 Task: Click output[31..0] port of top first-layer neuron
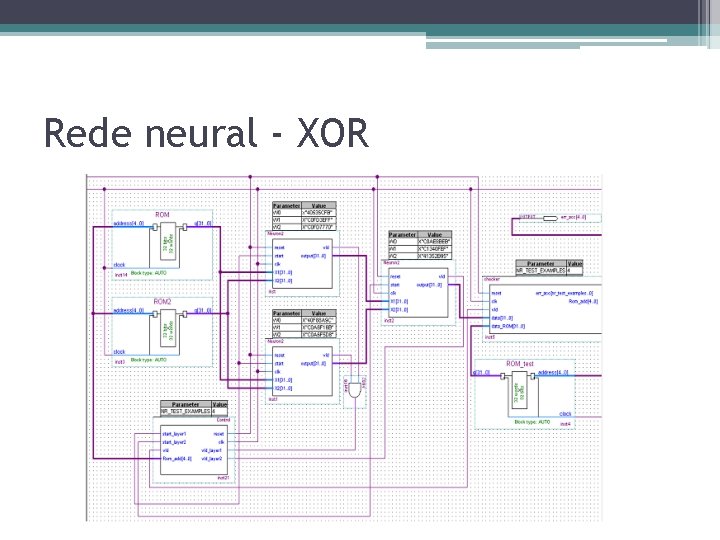[x=313, y=256]
